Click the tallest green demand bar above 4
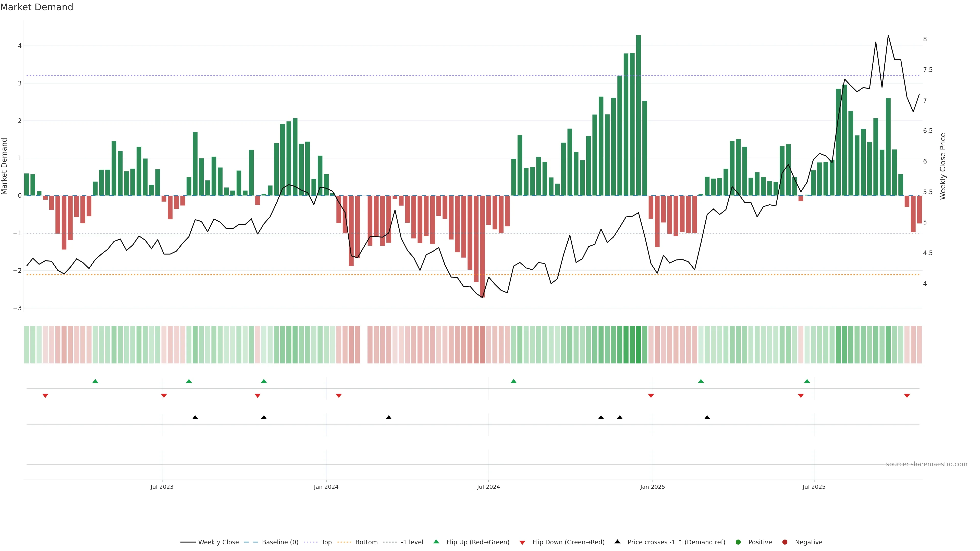This screenshot has width=980, height=551. coord(638,114)
